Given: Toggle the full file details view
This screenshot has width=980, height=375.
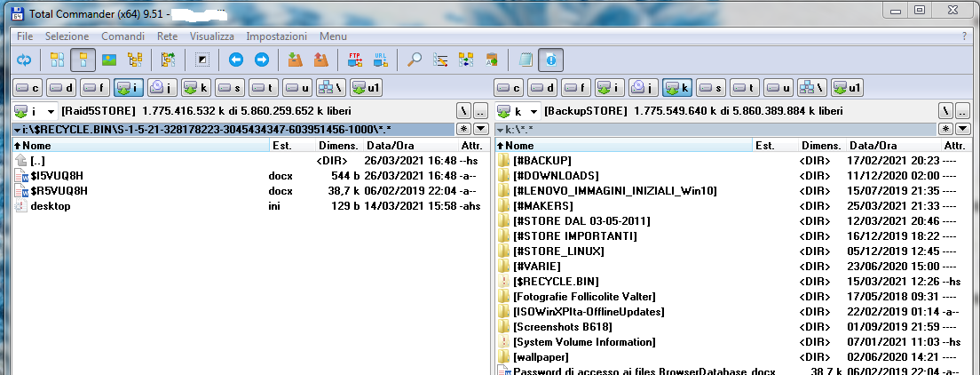Looking at the screenshot, I should 83,60.
